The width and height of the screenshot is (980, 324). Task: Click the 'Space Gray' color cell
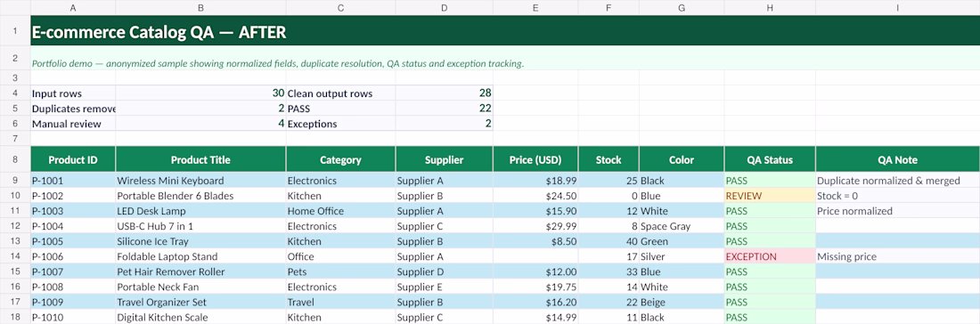(682, 226)
